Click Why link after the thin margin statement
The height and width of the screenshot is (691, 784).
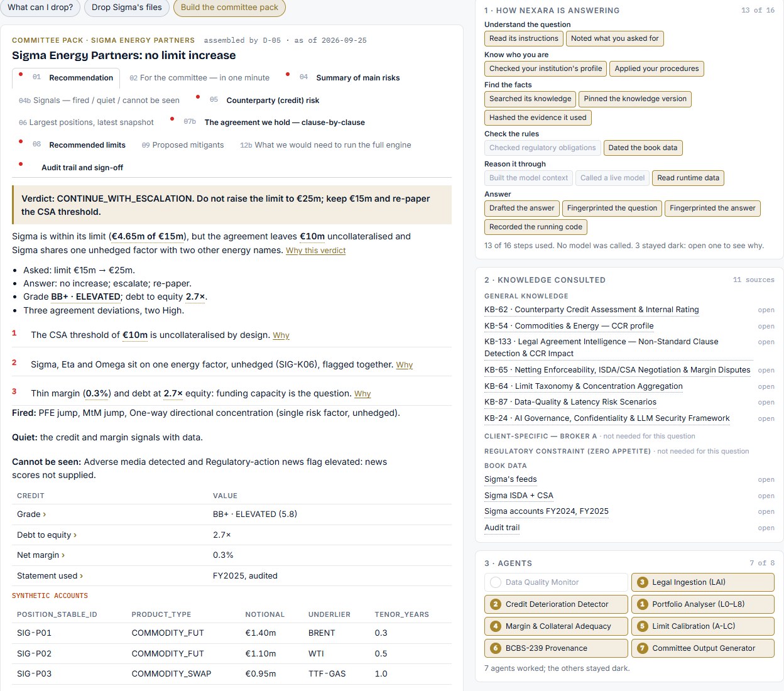pos(362,394)
